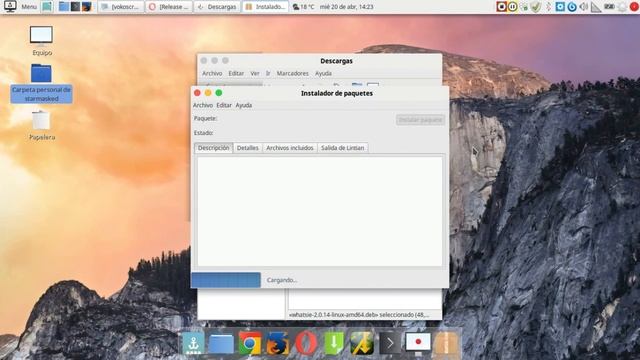Open the screen recorder in the dock
Viewport: 640px width, 360px height.
(418, 343)
